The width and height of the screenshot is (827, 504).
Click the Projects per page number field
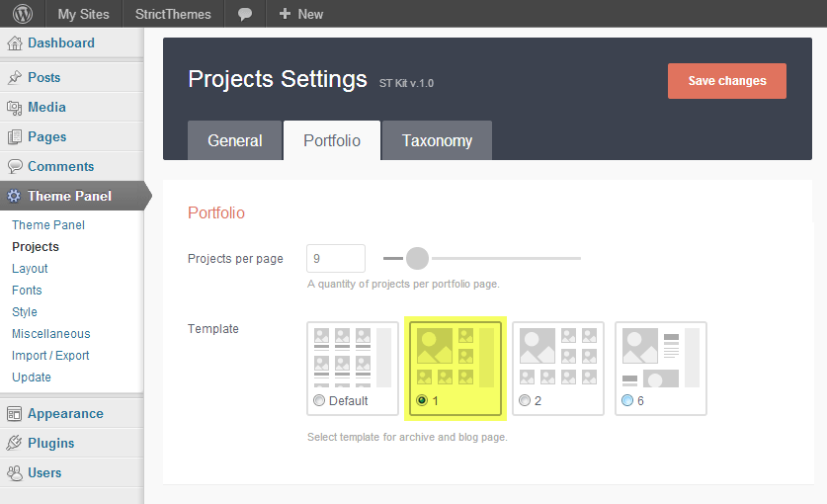click(x=336, y=259)
